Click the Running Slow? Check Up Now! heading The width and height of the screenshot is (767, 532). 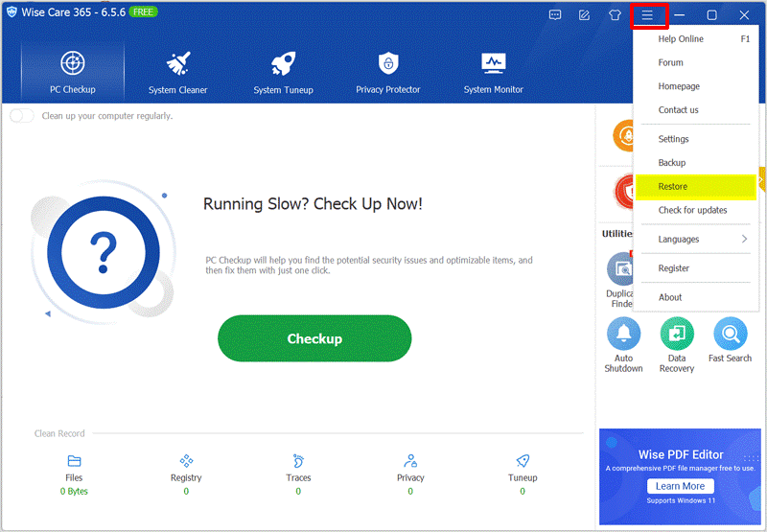click(x=313, y=204)
